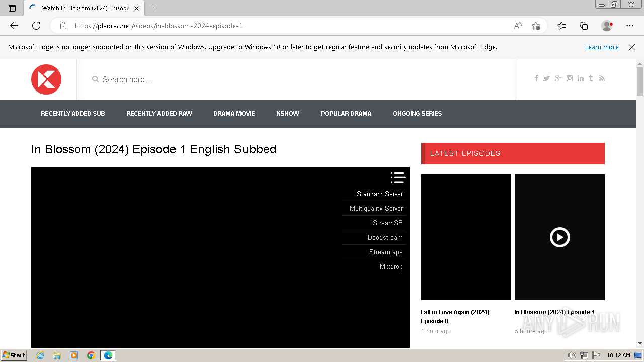Open the Facebook social icon
The width and height of the screenshot is (644, 362).
[536, 78]
